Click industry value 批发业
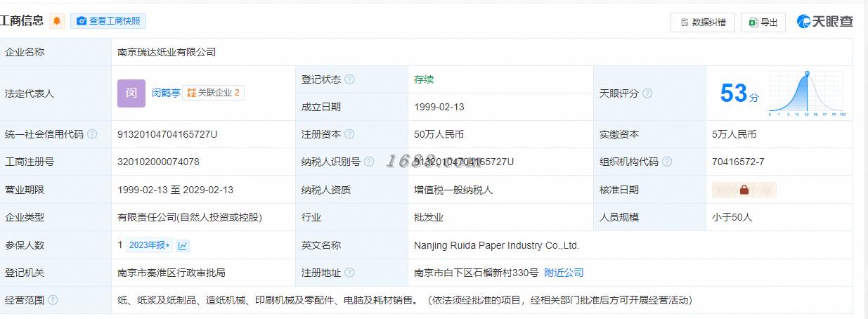Viewport: 868px width, 319px height. point(429,217)
